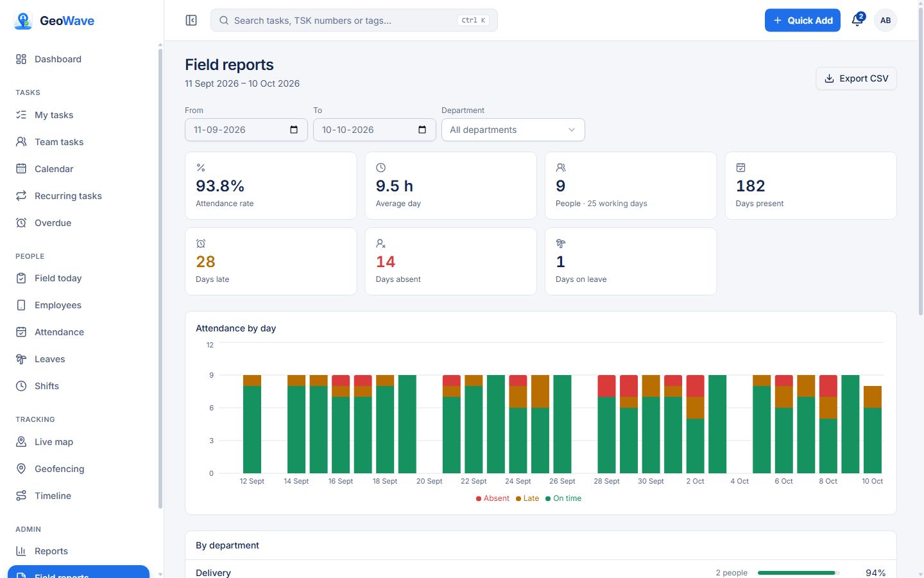Toggle the Late series in legend

pyautogui.click(x=527, y=498)
